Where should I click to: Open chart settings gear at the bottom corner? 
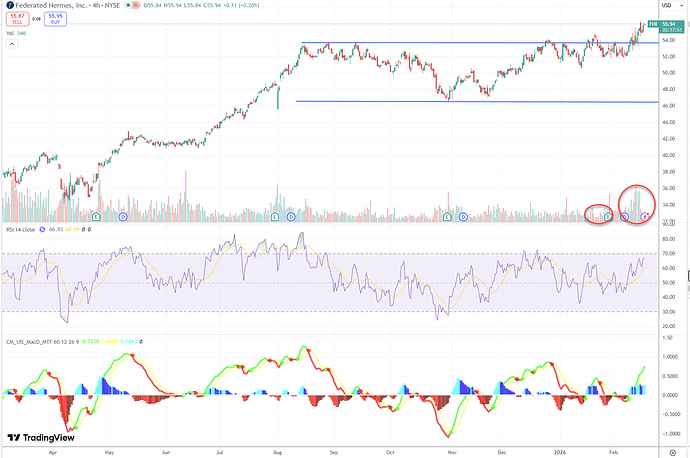coord(673,453)
